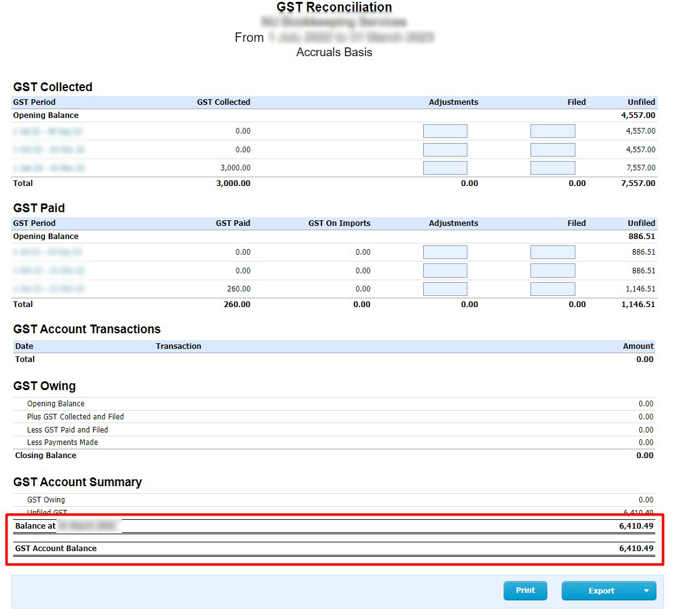Click Filed field in GST Paid 260.00 row

pos(552,289)
